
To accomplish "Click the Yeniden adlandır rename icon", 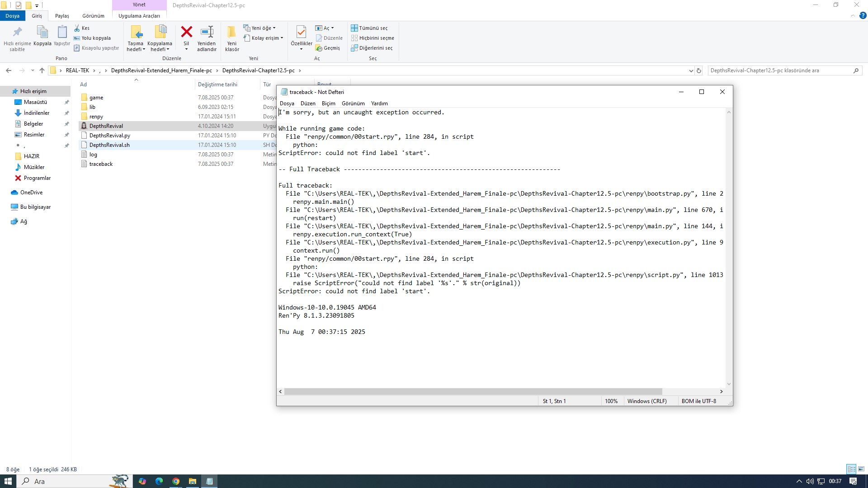I will pos(207,32).
